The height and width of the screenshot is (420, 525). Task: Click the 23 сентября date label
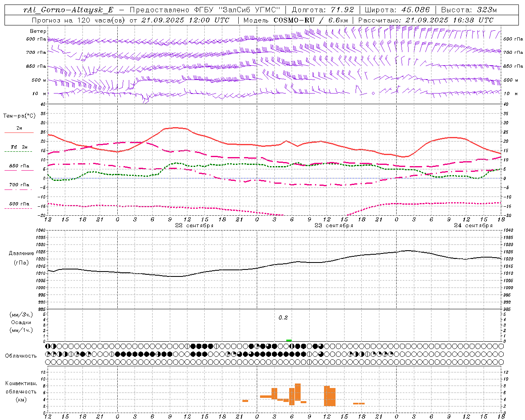tap(334, 226)
